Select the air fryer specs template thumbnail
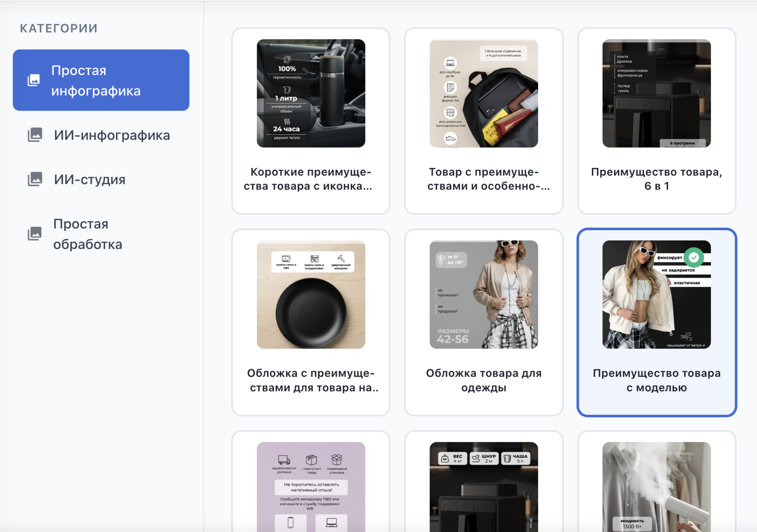Viewport: 757px width, 532px height. point(483,487)
